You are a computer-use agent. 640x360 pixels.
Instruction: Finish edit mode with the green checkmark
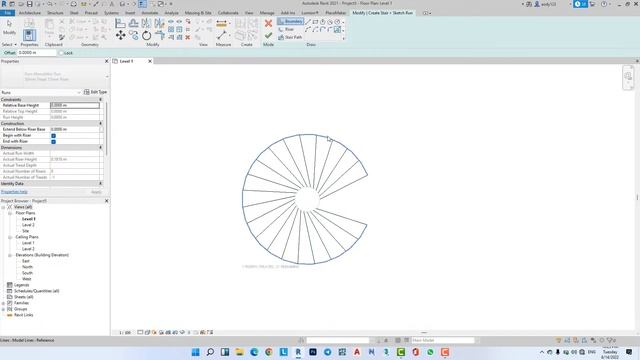coord(268,36)
